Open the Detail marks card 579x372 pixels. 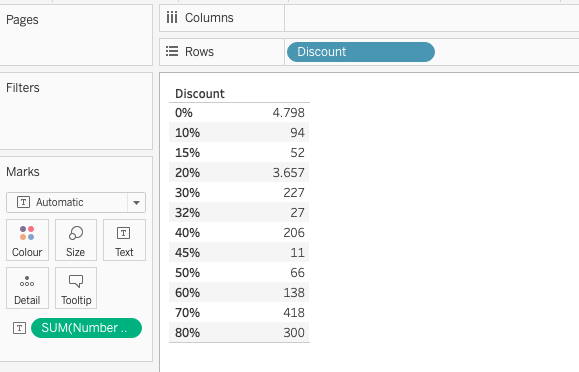[x=27, y=288]
